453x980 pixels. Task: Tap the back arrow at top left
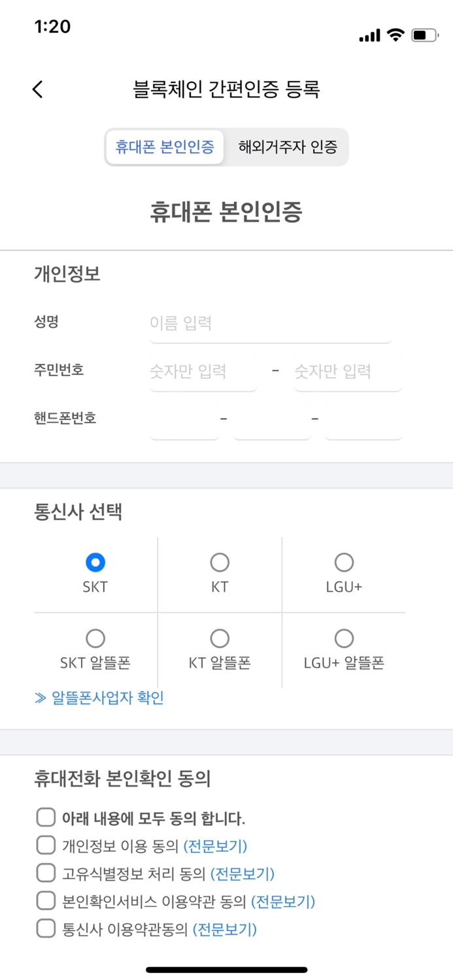click(37, 89)
